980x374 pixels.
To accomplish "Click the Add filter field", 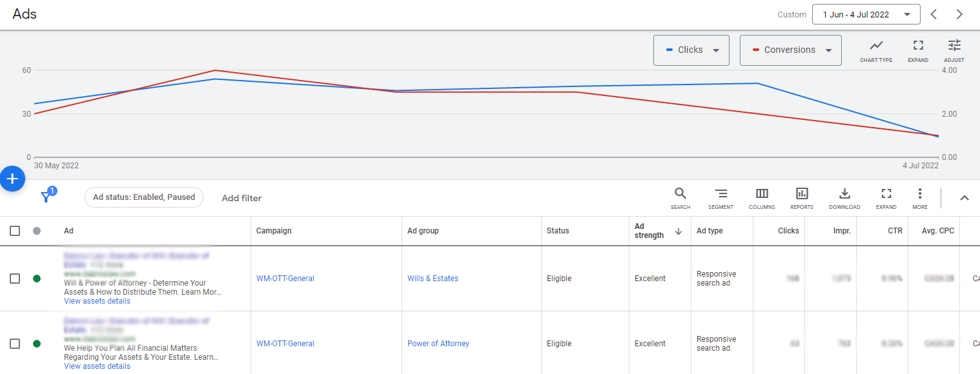I will (x=241, y=198).
